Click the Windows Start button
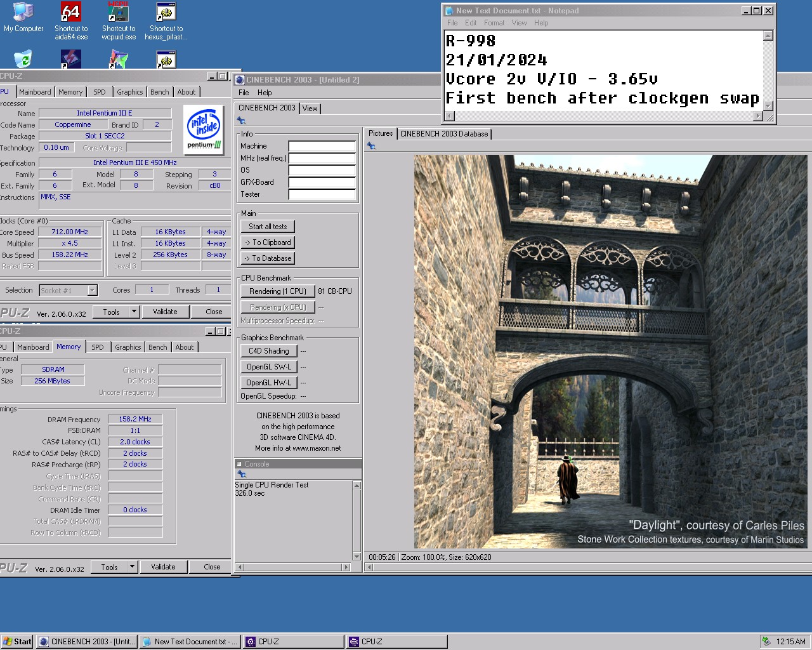 click(17, 641)
